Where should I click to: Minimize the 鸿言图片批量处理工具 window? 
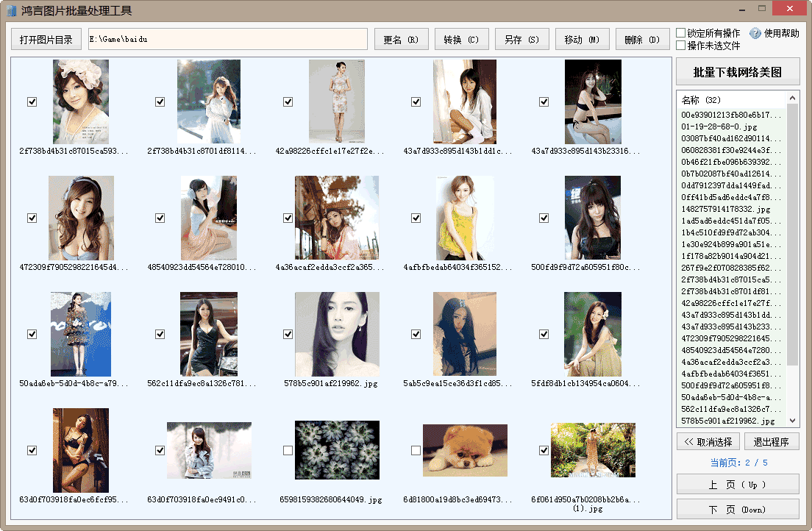741,10
